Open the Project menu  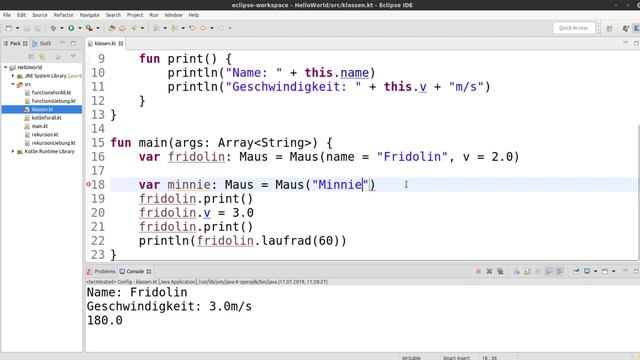coord(135,15)
